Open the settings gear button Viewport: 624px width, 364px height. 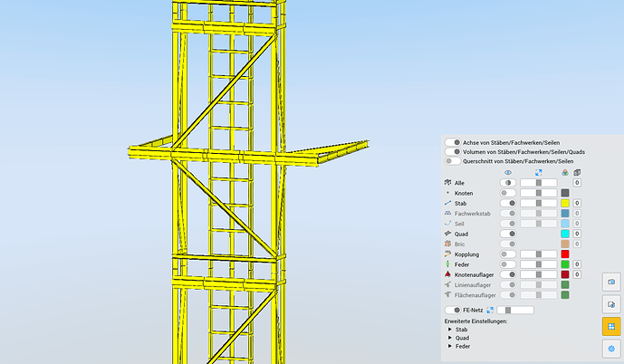click(611, 349)
